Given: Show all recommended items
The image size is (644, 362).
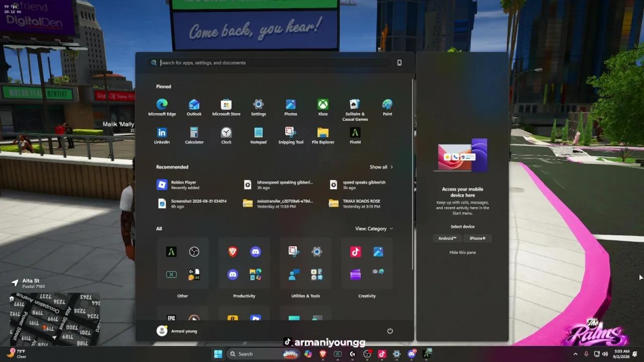Looking at the screenshot, I should tap(381, 167).
